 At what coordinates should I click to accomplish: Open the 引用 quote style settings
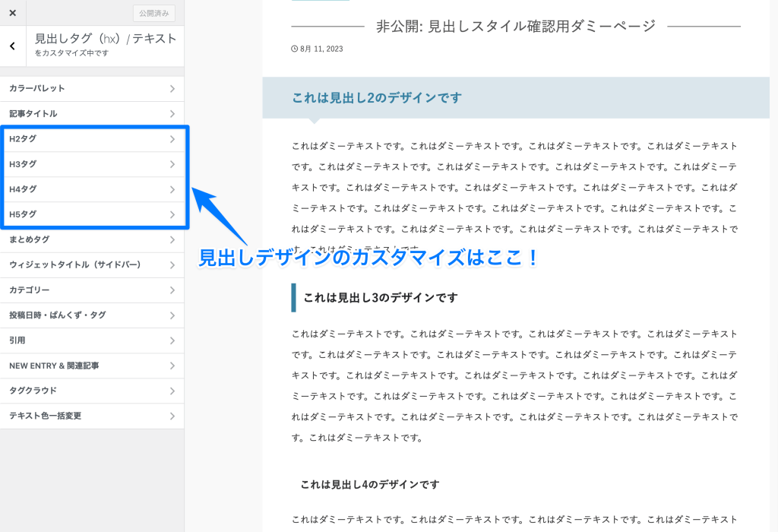[91, 340]
